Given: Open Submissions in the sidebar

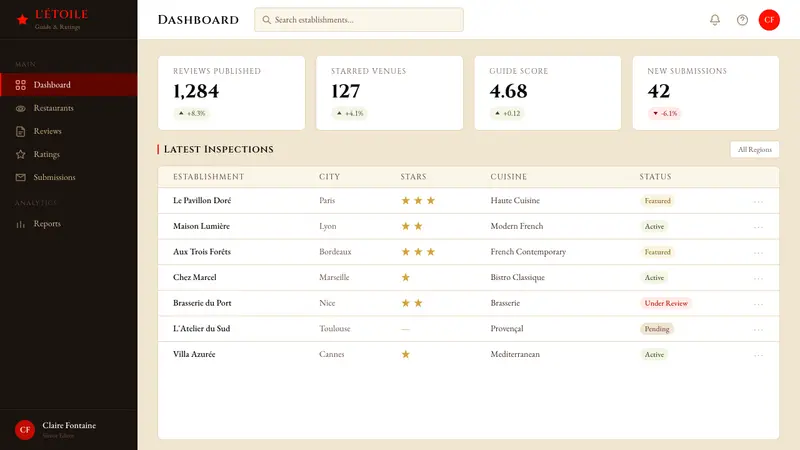Looking at the screenshot, I should pyautogui.click(x=68, y=178).
